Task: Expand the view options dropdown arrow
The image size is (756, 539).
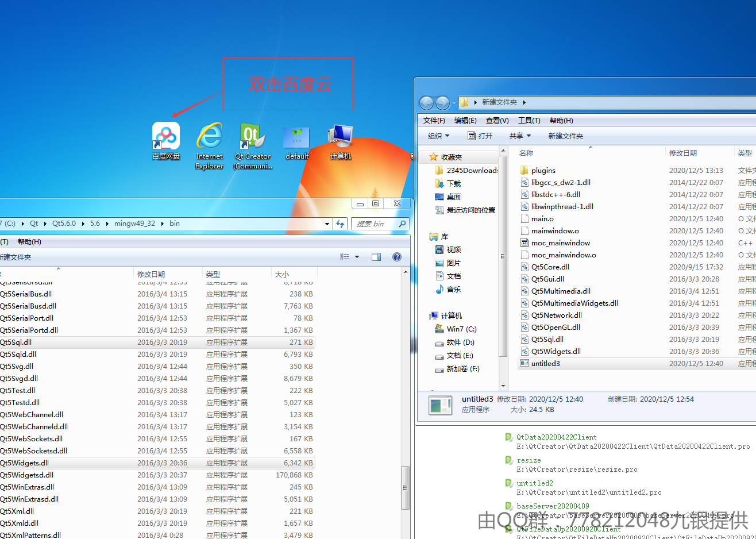Action: click(x=357, y=257)
